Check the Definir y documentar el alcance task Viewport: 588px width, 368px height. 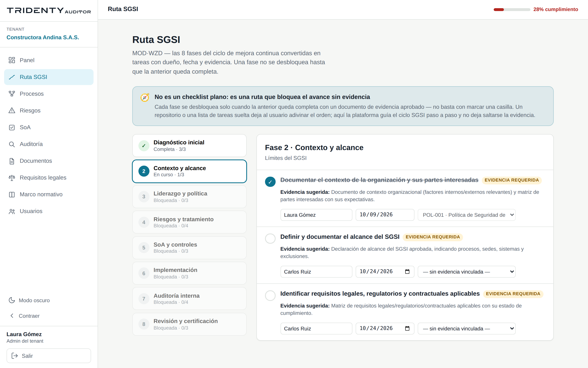click(x=270, y=238)
